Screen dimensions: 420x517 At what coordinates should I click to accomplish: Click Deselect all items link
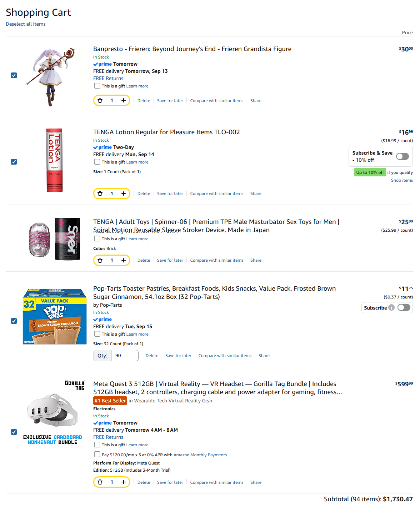click(26, 24)
